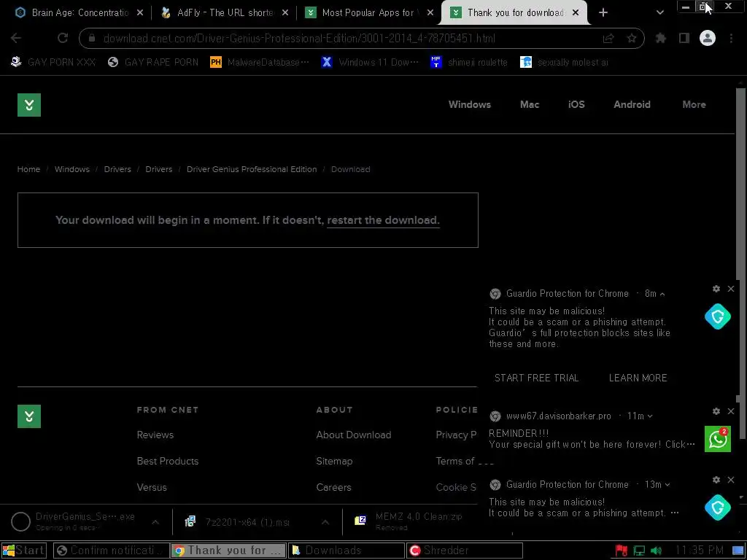Viewport: 747px width, 560px height.
Task: Expand options for 7z2201-x64 download item
Action: (x=325, y=522)
